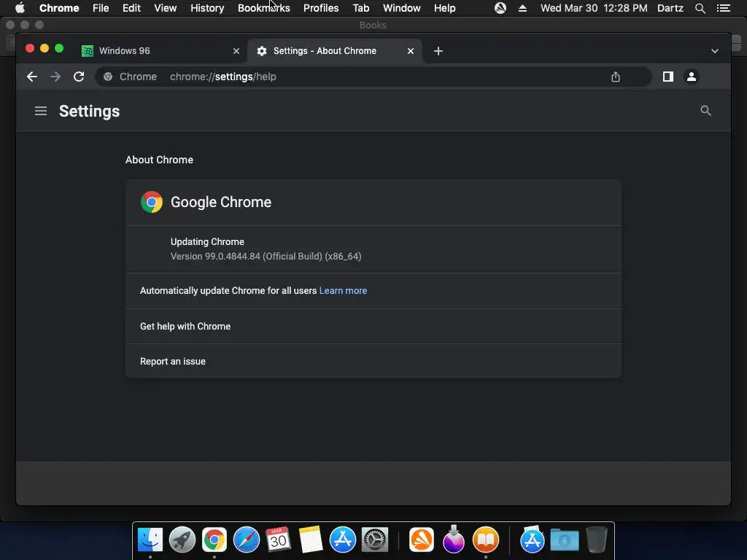Open the Notification Center list icon
The height and width of the screenshot is (560, 747).
coord(723,8)
